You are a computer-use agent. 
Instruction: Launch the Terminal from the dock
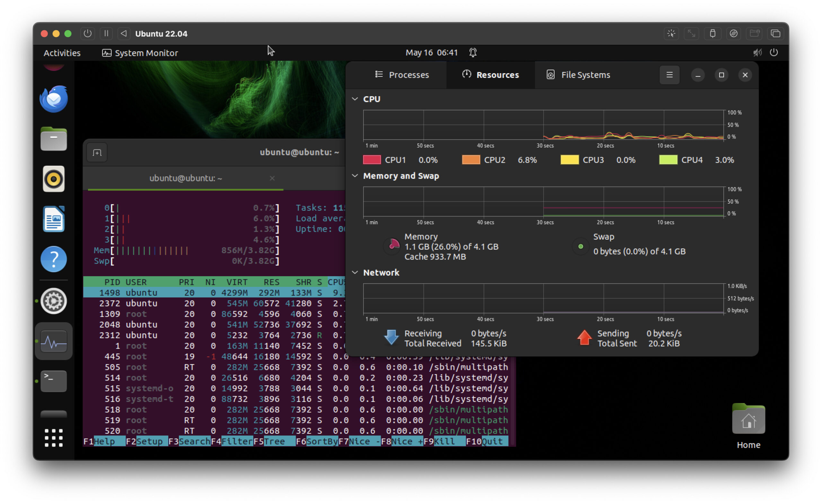(53, 381)
